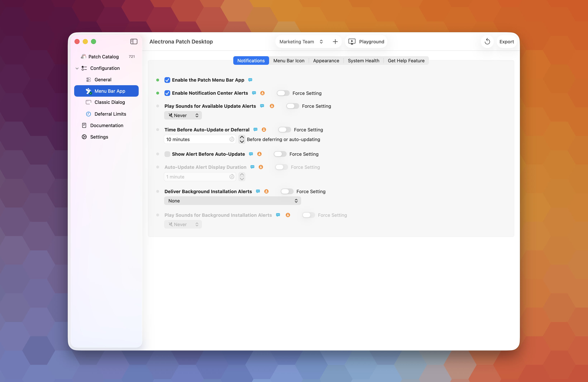This screenshot has height=382, width=588.
Task: Decrease the 10 minutes stepper value
Action: tap(242, 142)
